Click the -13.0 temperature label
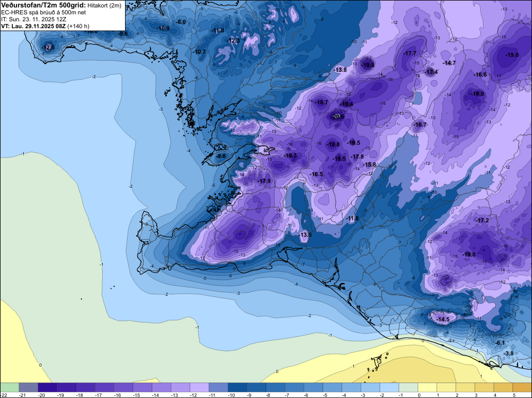Screen dimensions: 532x398 (305, 235)
